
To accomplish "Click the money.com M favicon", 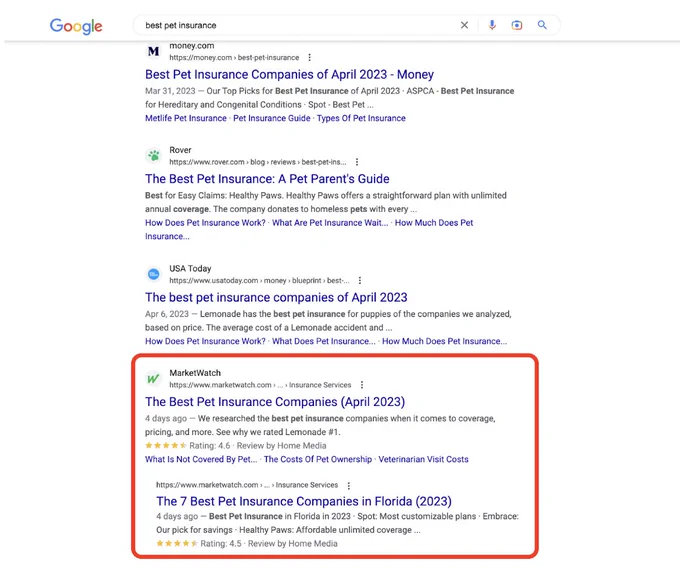I will pos(154,51).
